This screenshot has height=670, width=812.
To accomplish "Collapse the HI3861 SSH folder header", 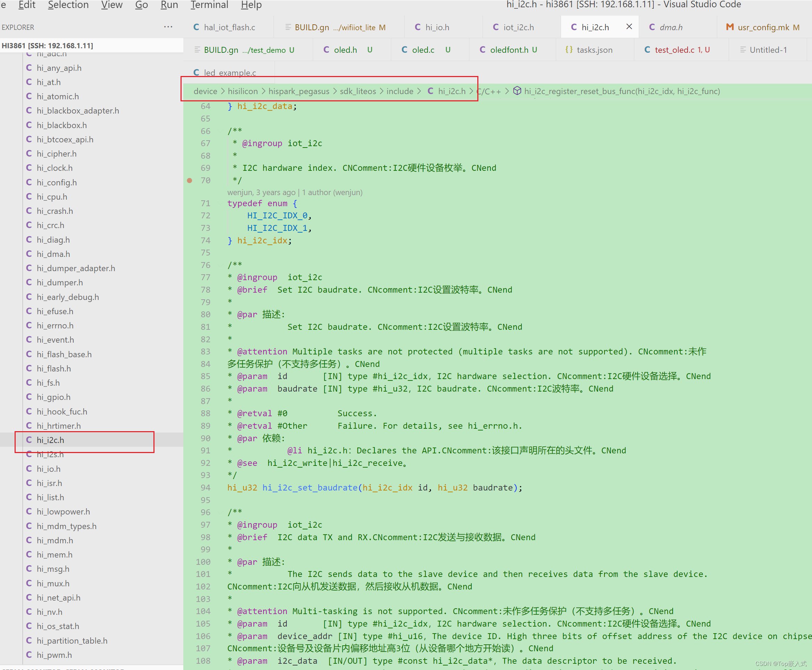I will (x=48, y=45).
